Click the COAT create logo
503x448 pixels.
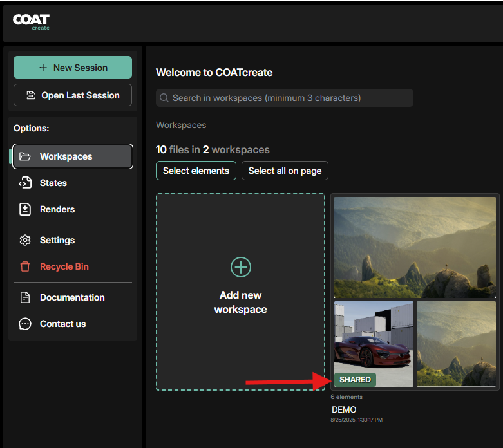[31, 21]
